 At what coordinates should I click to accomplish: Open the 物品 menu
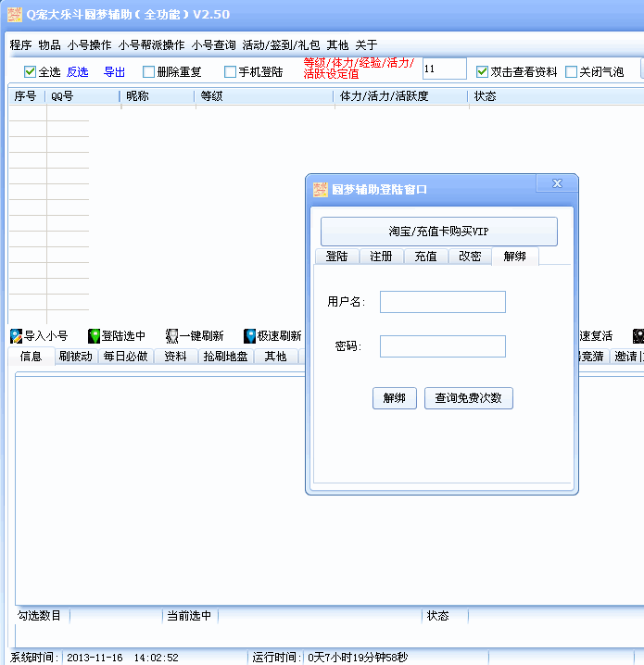tap(50, 45)
